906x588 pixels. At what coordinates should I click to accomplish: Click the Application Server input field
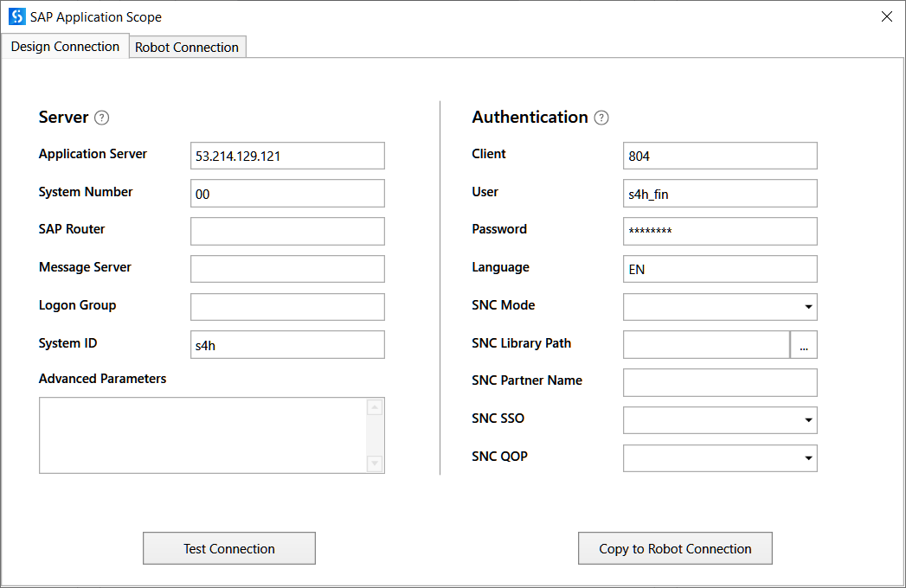pyautogui.click(x=288, y=156)
